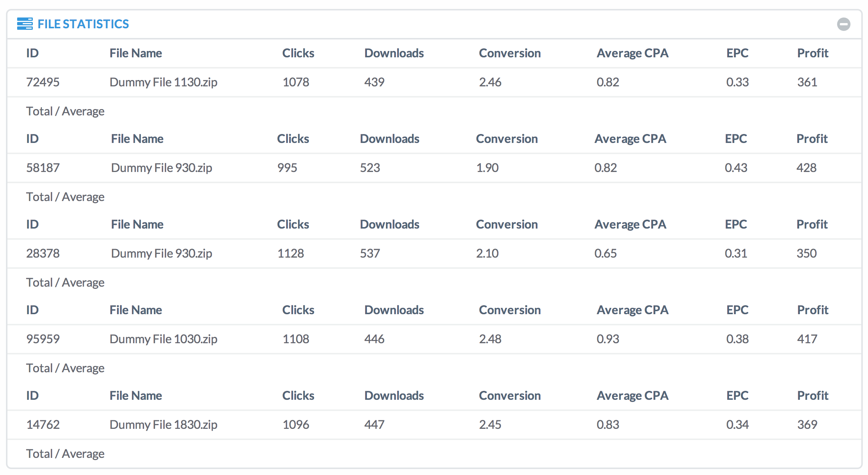
Task: Click the 1078 clicks value
Action: pos(296,82)
